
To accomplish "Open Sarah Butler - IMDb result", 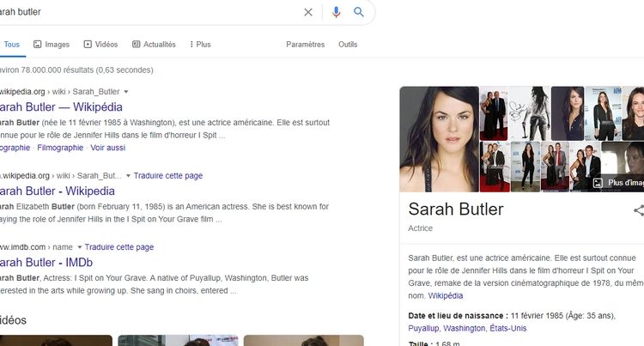I will (x=46, y=263).
